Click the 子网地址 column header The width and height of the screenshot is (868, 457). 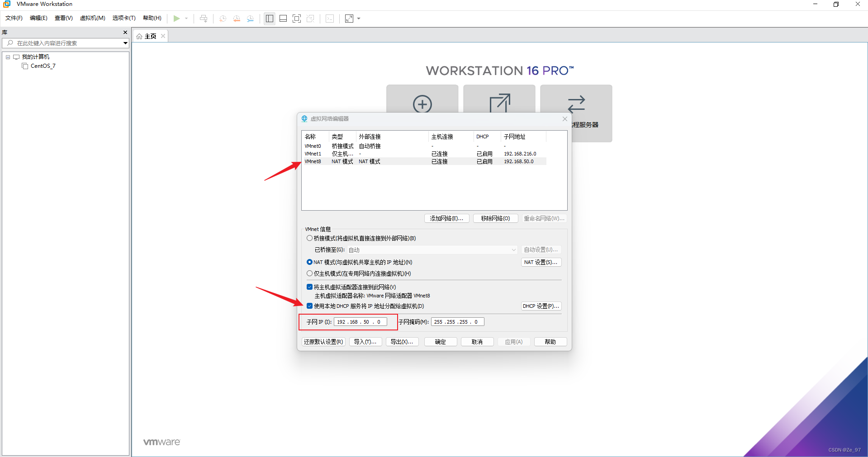[x=523, y=137]
